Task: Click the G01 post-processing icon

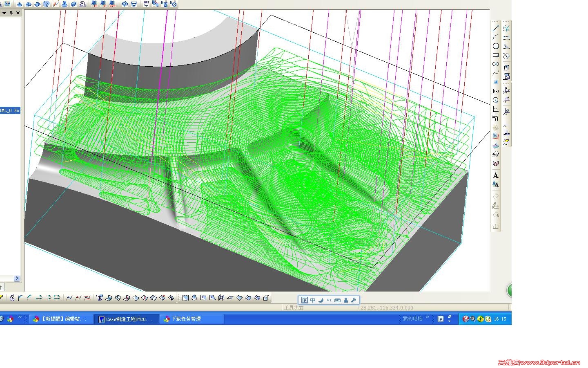Action: coord(147,4)
